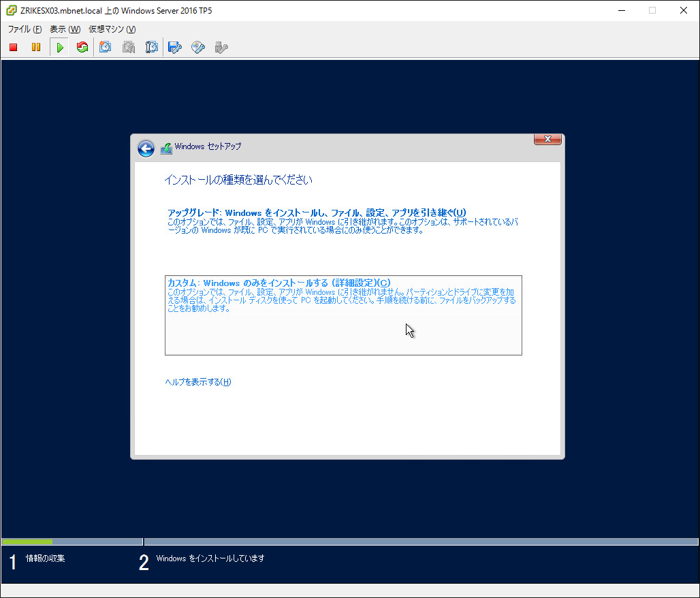This screenshot has width=700, height=598.
Task: Open the 仮想マシン (V) menu
Action: (112, 29)
